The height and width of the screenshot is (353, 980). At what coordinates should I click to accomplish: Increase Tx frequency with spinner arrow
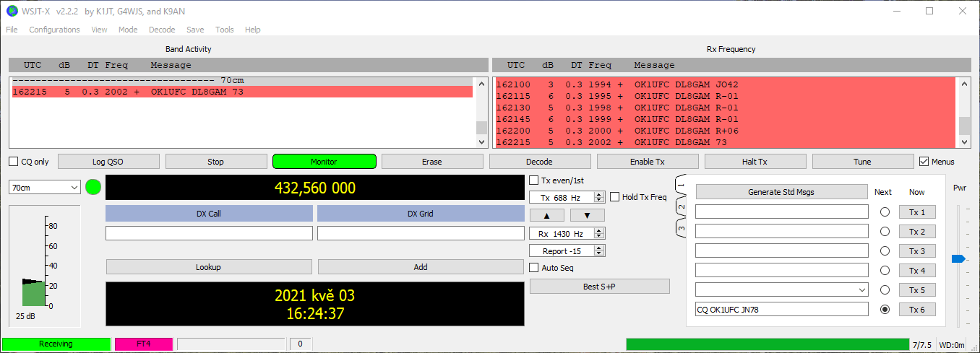point(598,195)
